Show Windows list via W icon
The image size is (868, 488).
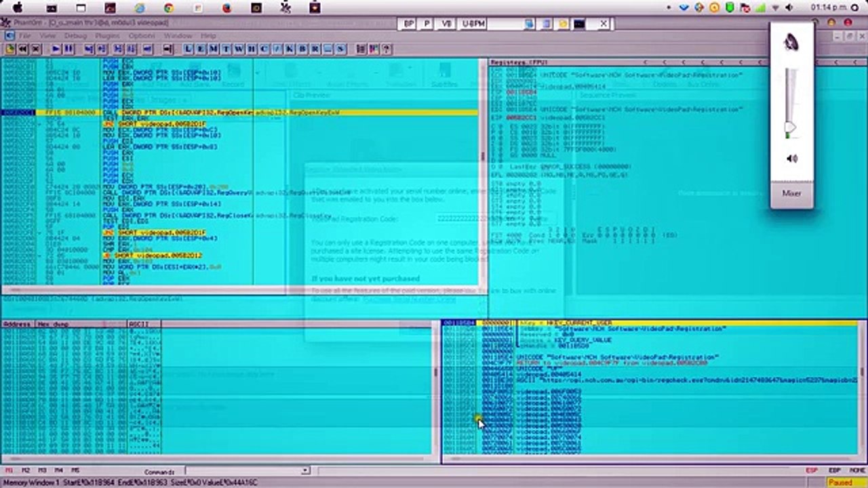pyautogui.click(x=239, y=49)
